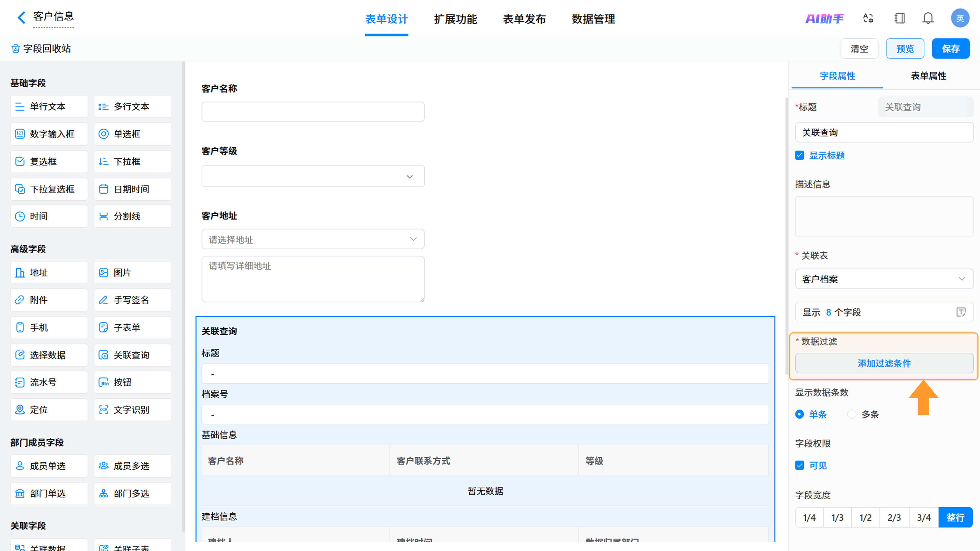The image size is (980, 551).
Task: Click the 保存 button
Action: (x=951, y=49)
